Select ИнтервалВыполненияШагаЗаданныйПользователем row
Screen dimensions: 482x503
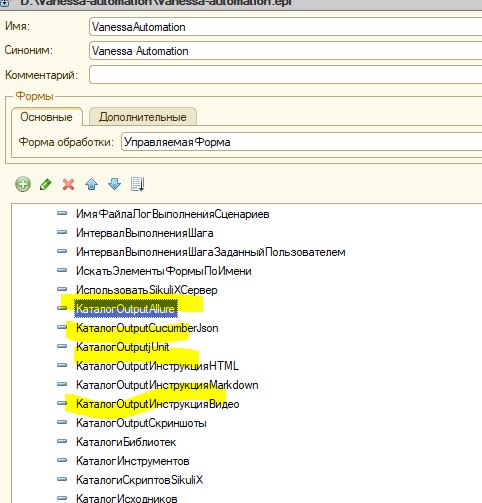tap(211, 252)
